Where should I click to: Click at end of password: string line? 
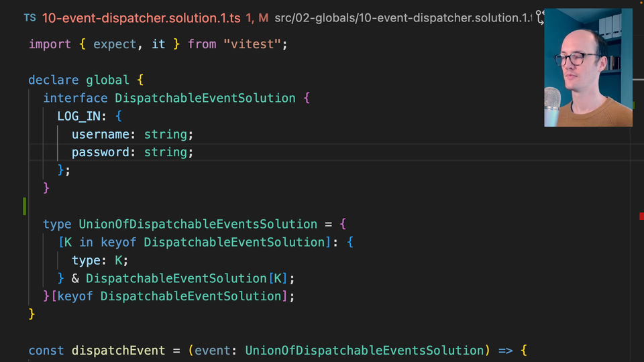tap(194, 152)
